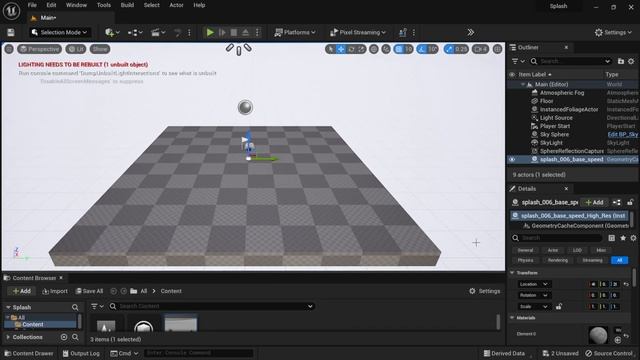Change the scale snap value 0.25
Screen dimensions: 640x360
[x=461, y=49]
